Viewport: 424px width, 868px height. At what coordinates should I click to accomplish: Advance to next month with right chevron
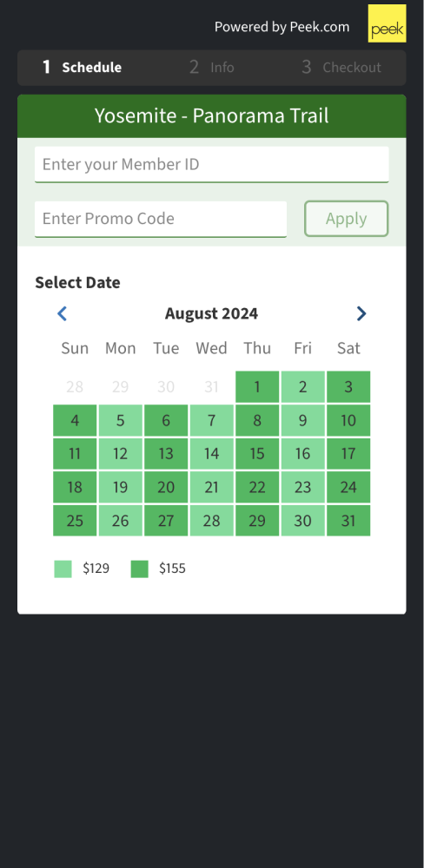click(361, 314)
